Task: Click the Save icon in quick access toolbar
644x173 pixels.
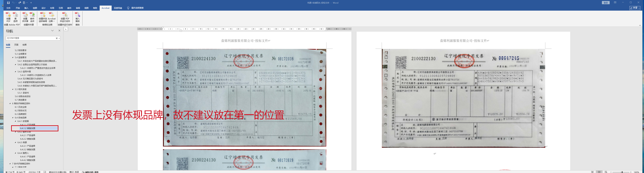Action: (8, 3)
